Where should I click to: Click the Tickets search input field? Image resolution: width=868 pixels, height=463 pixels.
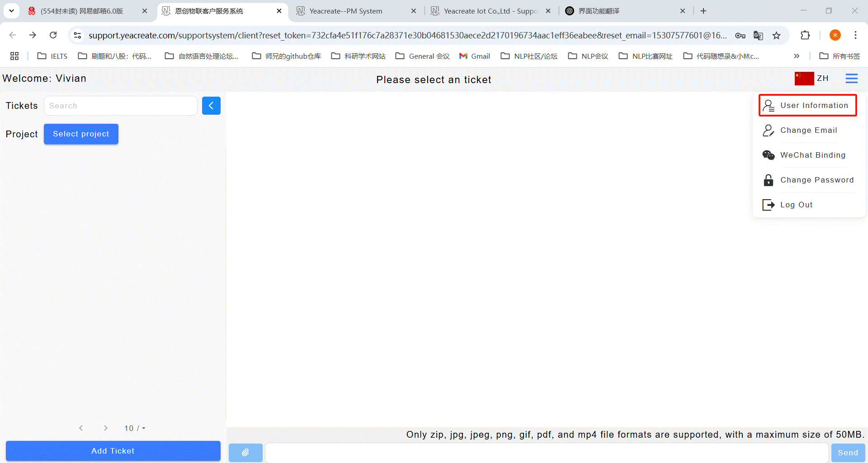click(x=120, y=106)
